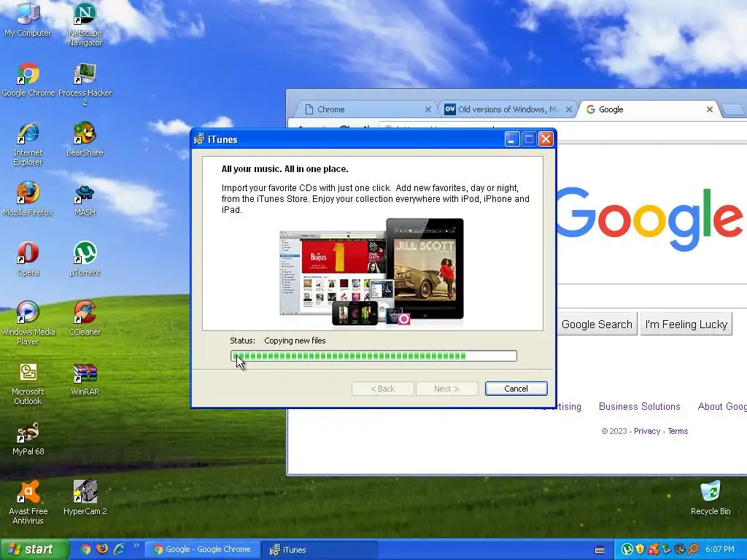
Task: Select Opera desktop icon
Action: click(28, 259)
